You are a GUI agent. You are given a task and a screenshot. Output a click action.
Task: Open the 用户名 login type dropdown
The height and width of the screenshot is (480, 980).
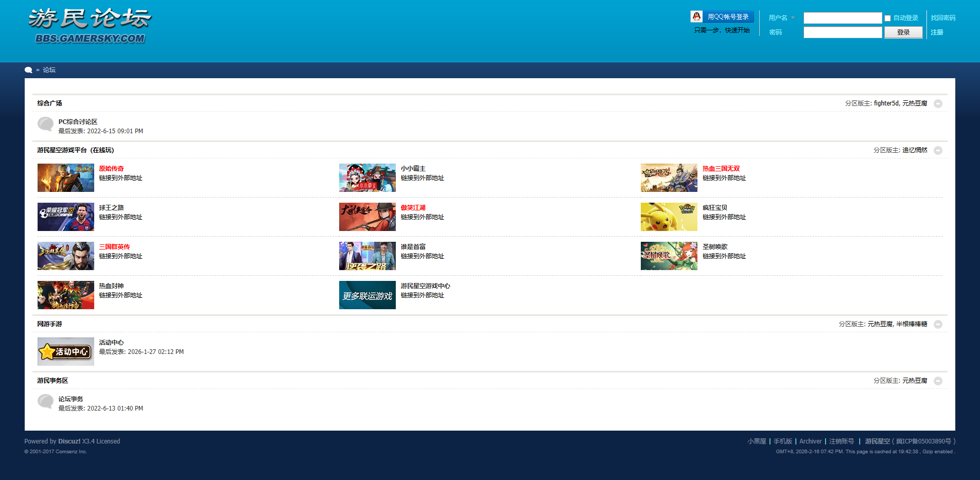pos(782,18)
